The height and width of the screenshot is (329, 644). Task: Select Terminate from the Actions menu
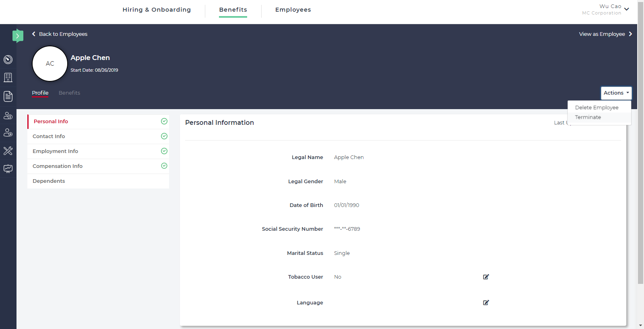[x=588, y=117]
